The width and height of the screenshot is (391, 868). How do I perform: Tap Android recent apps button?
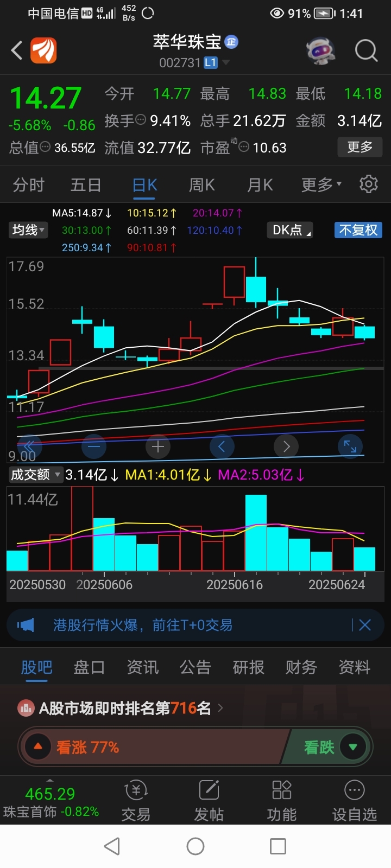point(278,846)
